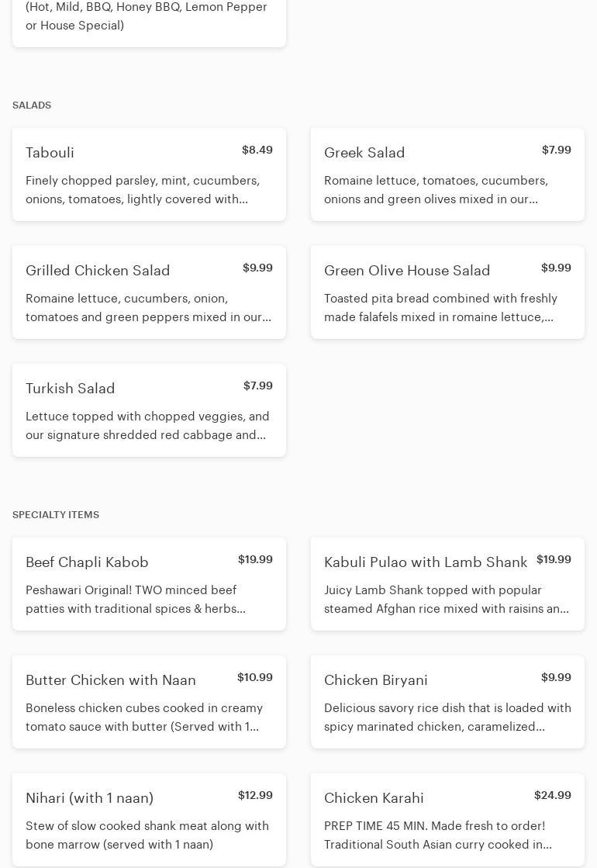Click the Kabuli Pulao $19.99 price
Image resolution: width=597 pixels, height=868 pixels.
(x=554, y=559)
